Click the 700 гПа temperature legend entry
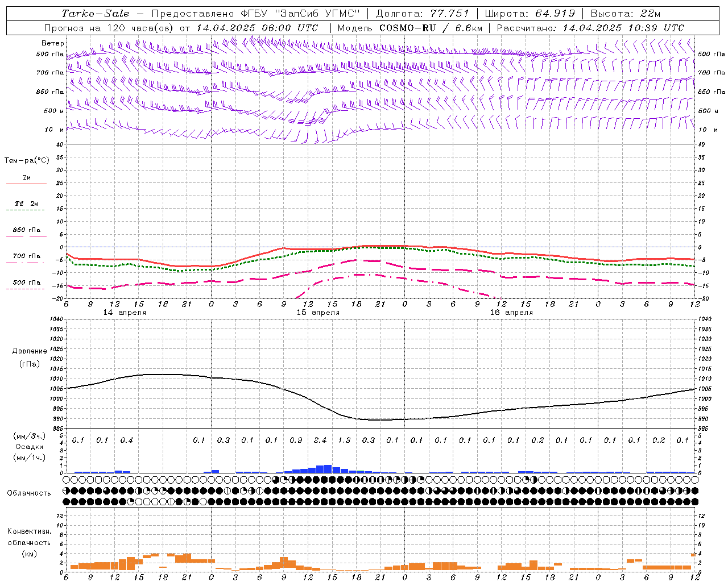The image size is (728, 582). pyautogui.click(x=26, y=256)
